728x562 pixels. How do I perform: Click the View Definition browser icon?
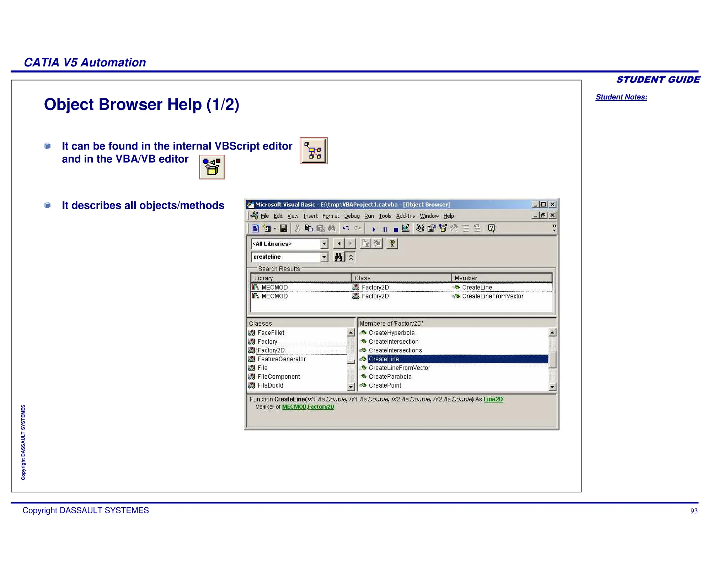tap(377, 243)
